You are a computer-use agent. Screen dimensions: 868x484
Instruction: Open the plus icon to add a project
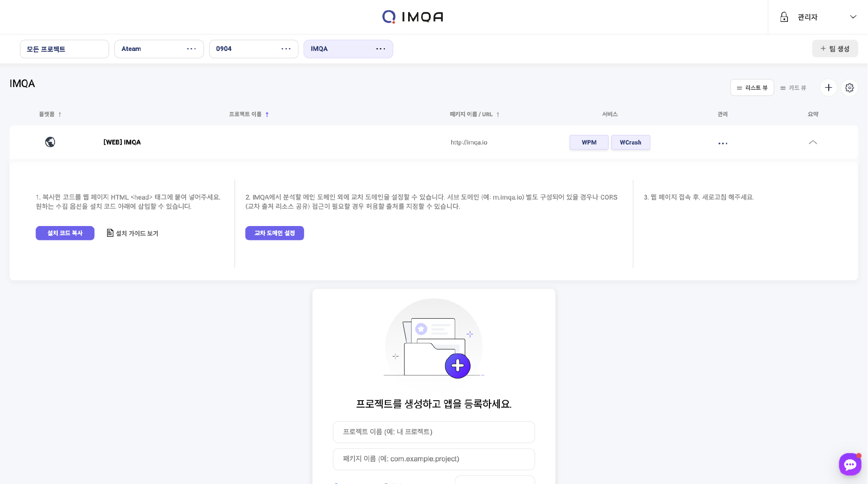828,88
